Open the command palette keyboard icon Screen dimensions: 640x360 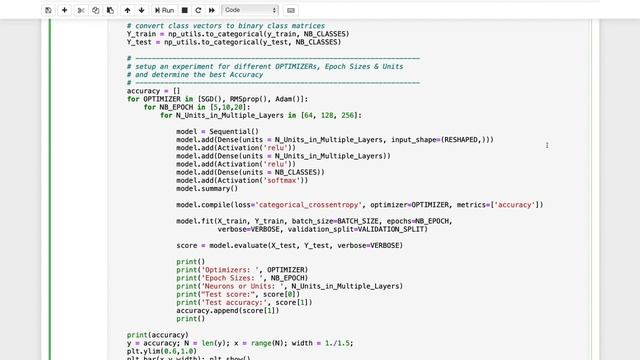[291, 10]
